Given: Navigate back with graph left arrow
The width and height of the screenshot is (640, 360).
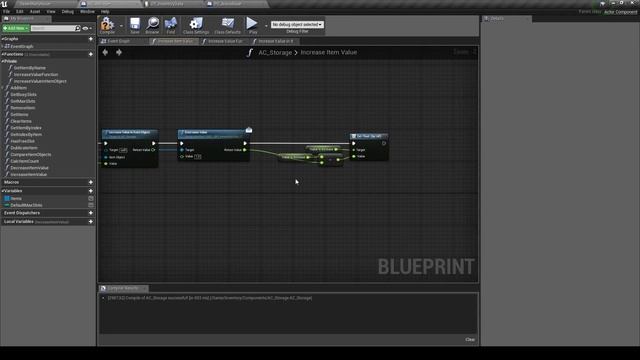Looking at the screenshot, I should pyautogui.click(x=105, y=52).
